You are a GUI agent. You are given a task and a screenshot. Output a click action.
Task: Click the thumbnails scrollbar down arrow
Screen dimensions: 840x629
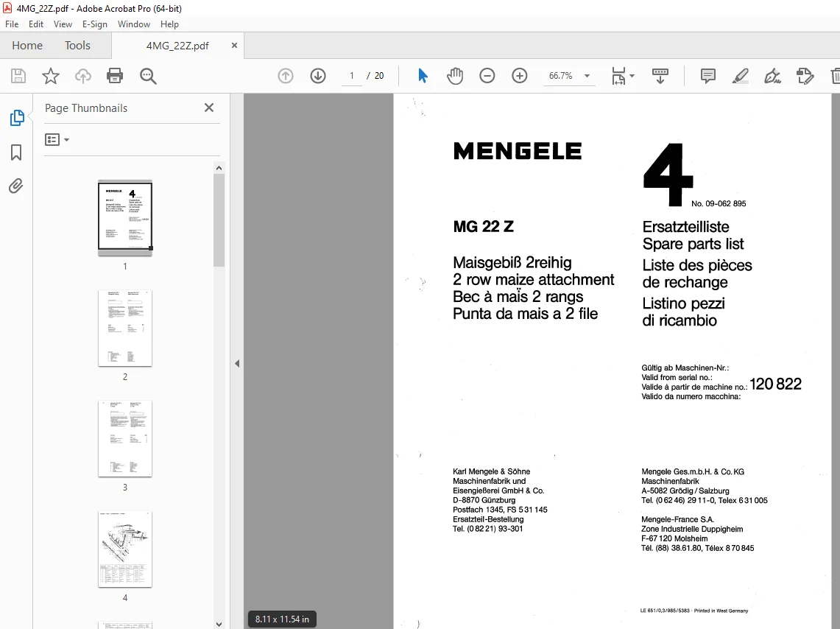click(x=219, y=624)
